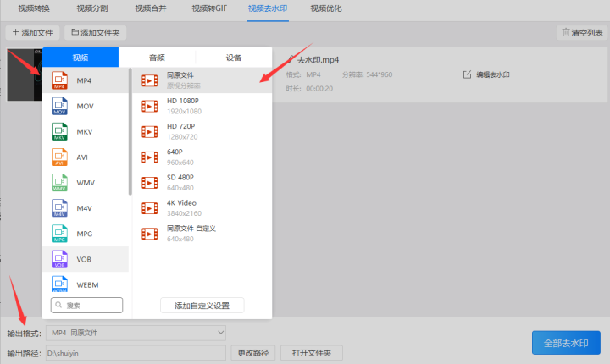Select the 1920x1080 resolution text
This screenshot has height=364, width=610.
184,111
